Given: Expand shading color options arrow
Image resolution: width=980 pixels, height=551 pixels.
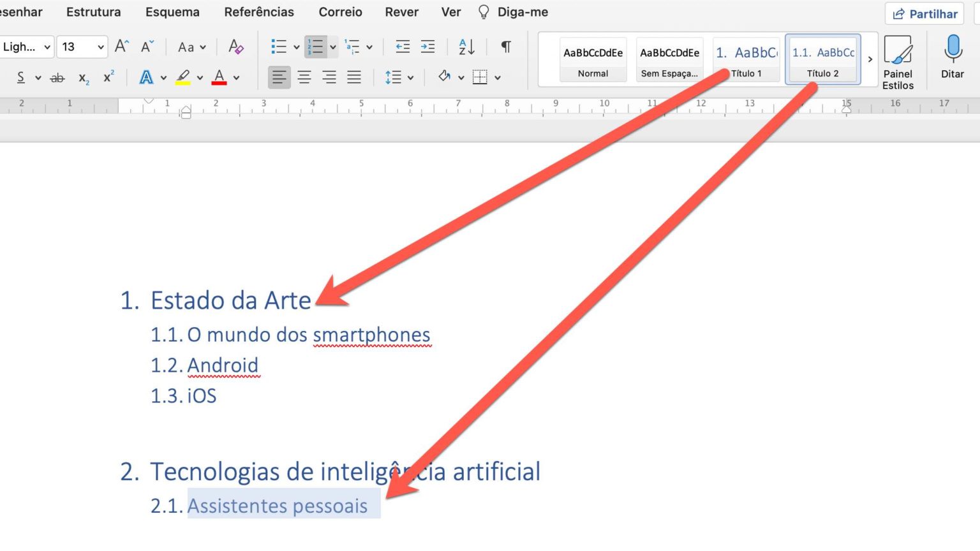Looking at the screenshot, I should coord(461,78).
